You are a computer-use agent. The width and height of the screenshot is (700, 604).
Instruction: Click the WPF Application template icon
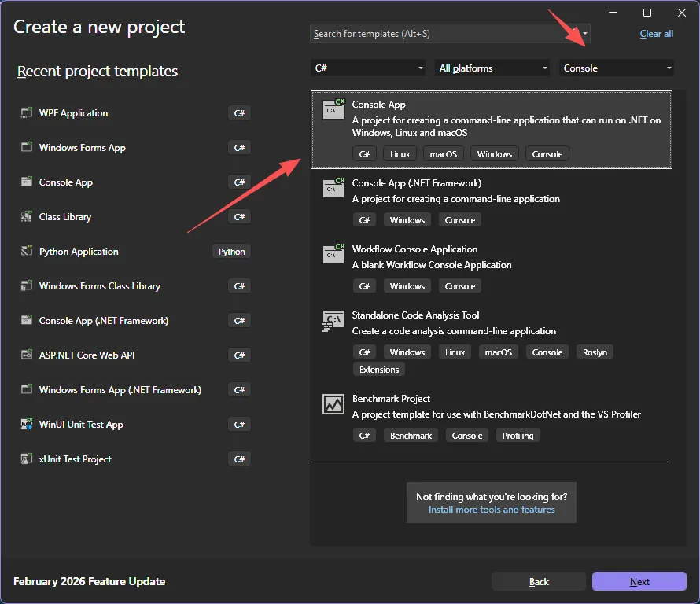click(x=27, y=112)
